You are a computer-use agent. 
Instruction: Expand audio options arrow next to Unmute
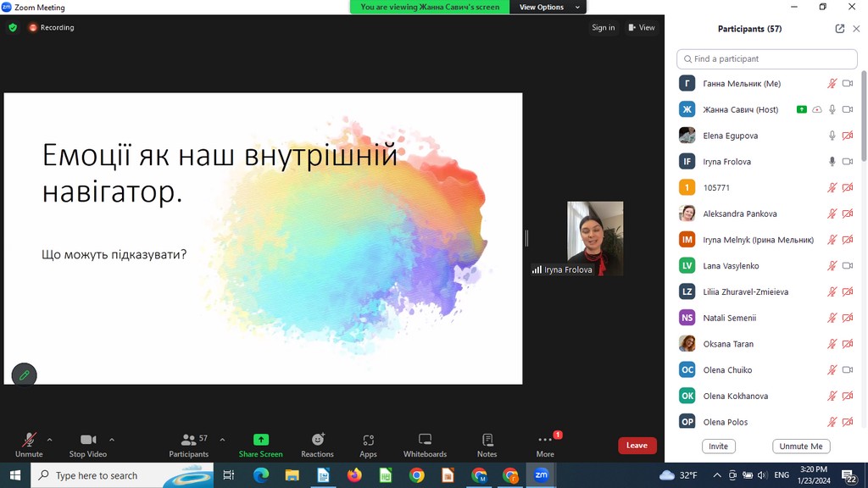(50, 440)
